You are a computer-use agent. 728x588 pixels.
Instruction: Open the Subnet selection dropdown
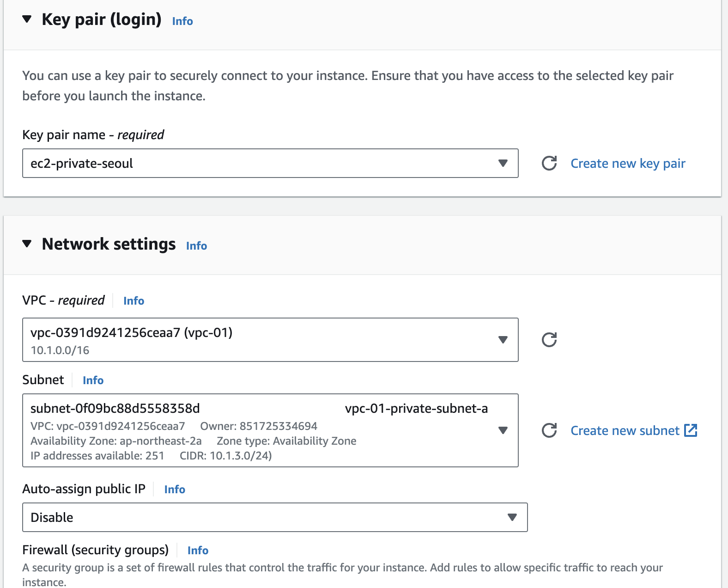tap(503, 430)
